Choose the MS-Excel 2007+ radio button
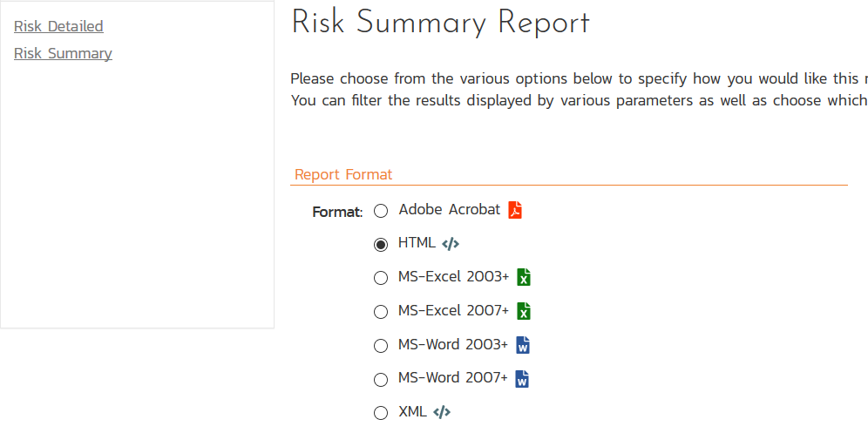Viewport: 868px width, 433px height. coord(381,312)
